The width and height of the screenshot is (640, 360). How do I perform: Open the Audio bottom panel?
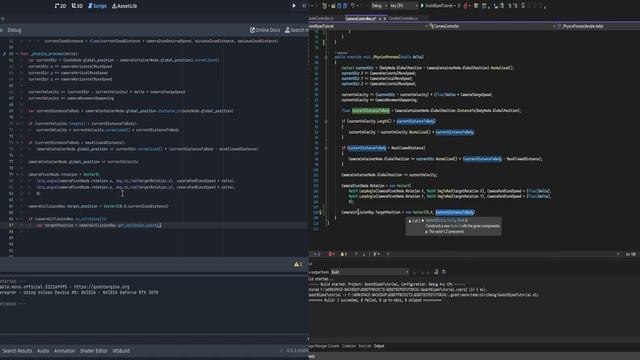tap(43, 351)
